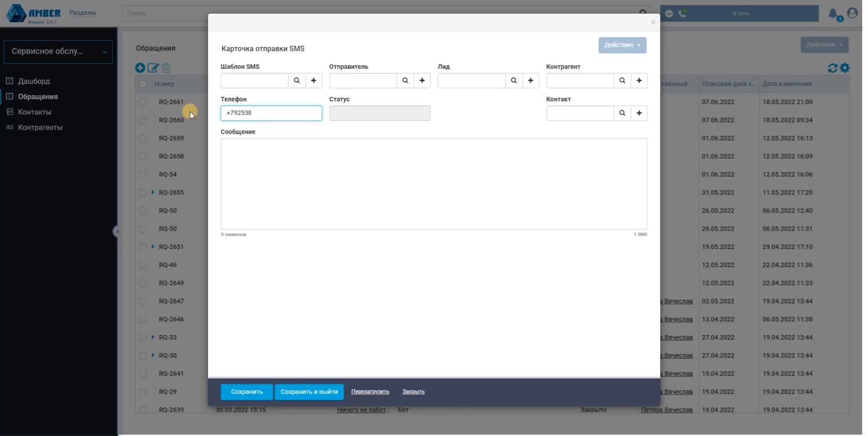Sort by Дата изменения column header

(787, 84)
